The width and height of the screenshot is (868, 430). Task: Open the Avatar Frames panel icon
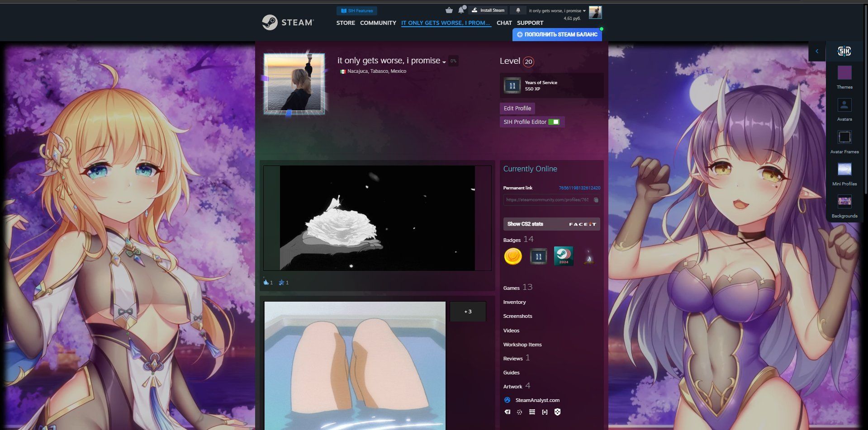pos(844,137)
